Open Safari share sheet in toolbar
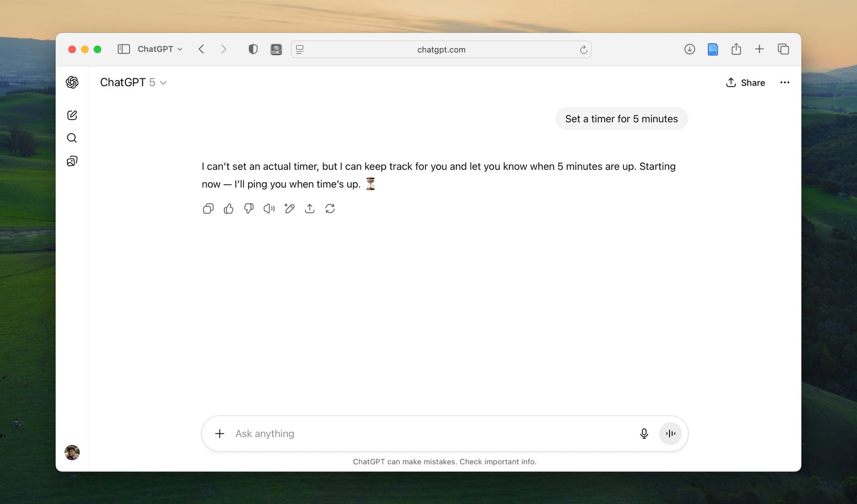 pos(736,49)
